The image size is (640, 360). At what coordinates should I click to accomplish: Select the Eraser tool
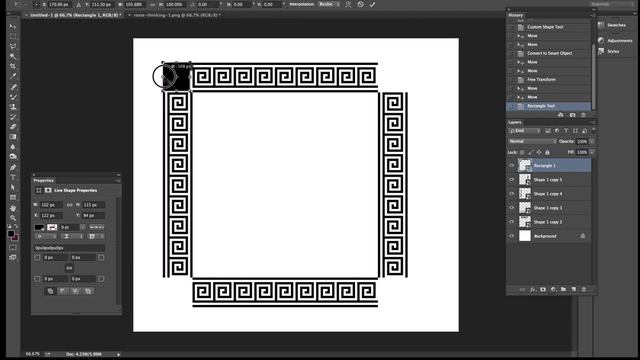13,127
